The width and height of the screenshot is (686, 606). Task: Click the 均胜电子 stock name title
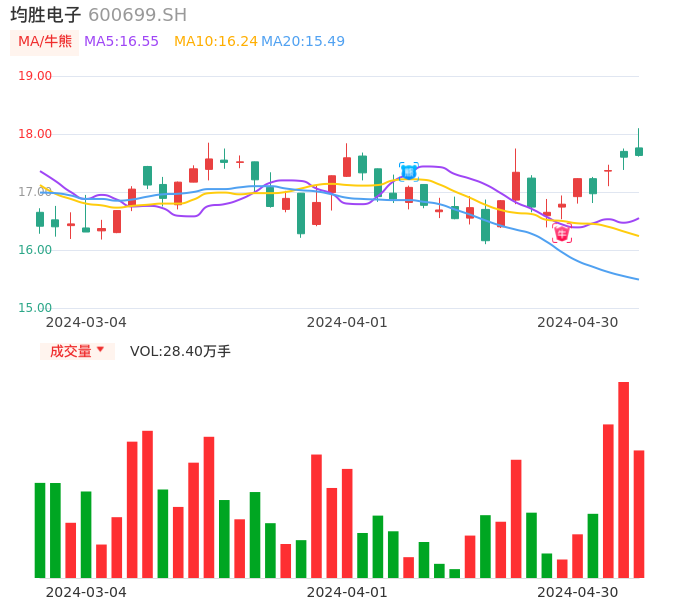[x=46, y=15]
